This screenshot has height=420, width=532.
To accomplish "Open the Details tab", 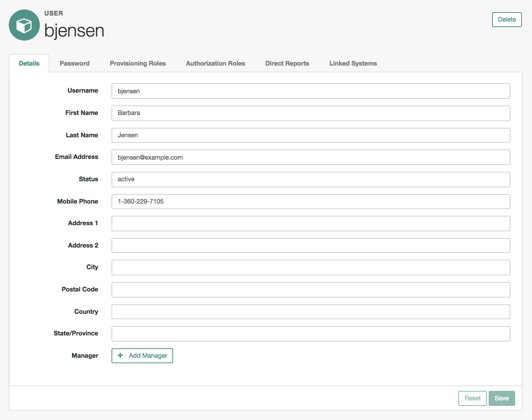I will (29, 63).
